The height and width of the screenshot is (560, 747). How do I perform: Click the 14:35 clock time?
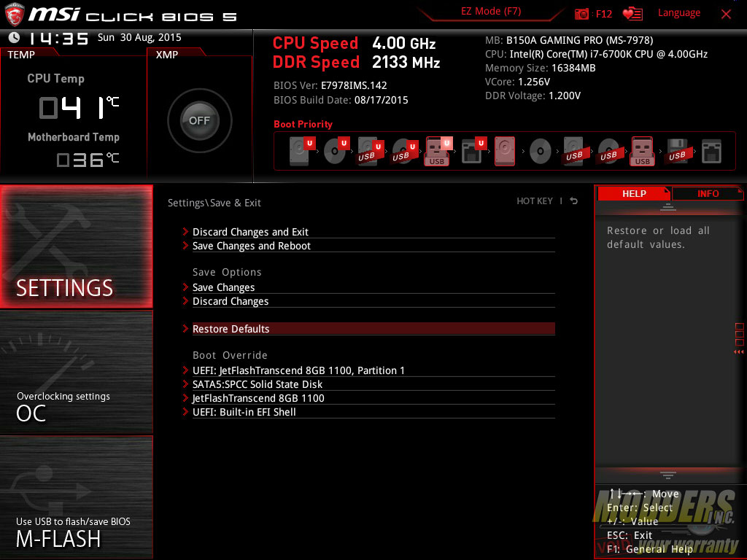point(58,38)
